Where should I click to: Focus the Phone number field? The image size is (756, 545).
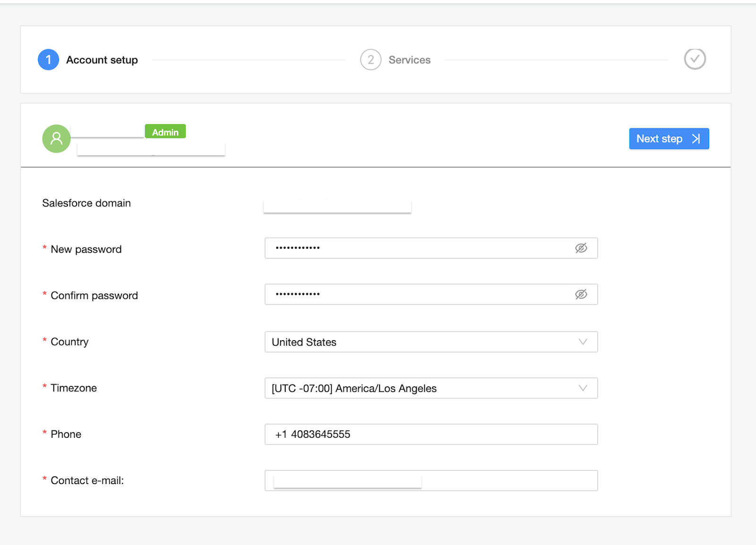pos(430,434)
